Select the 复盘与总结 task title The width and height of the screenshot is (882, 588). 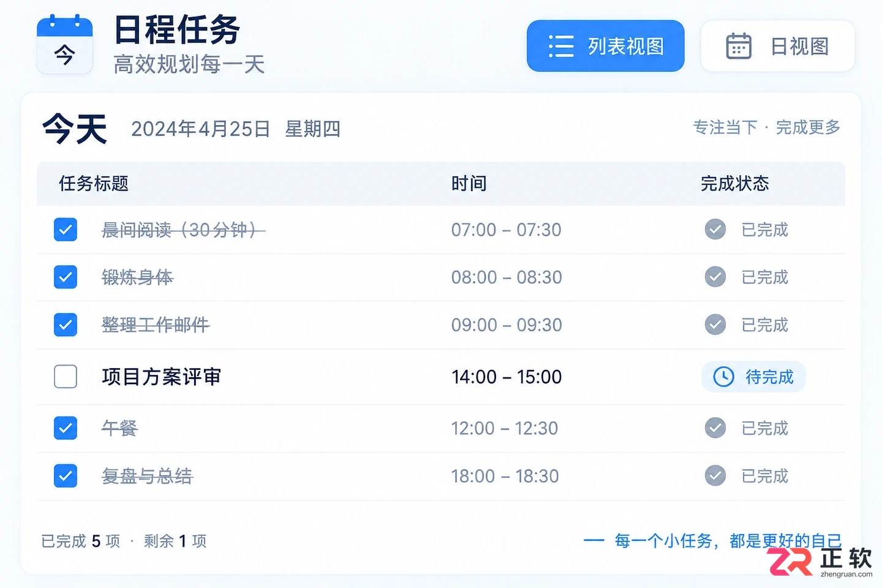[147, 475]
